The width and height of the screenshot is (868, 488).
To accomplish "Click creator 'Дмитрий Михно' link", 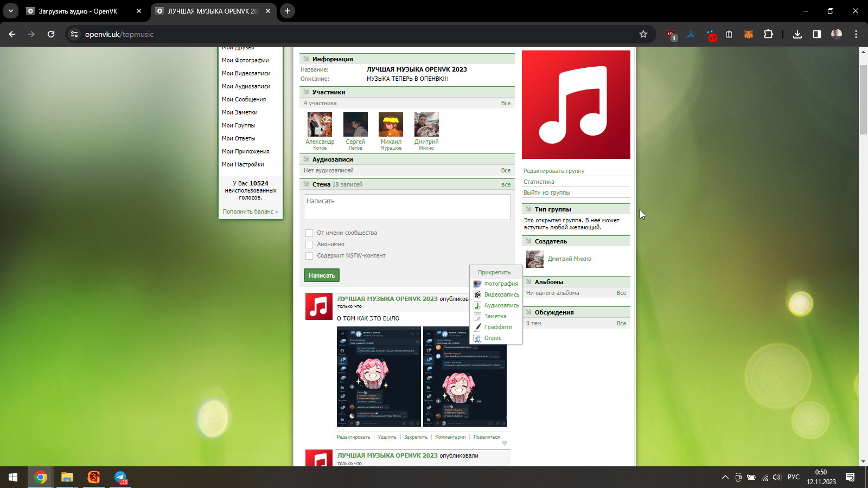I will pyautogui.click(x=570, y=259).
